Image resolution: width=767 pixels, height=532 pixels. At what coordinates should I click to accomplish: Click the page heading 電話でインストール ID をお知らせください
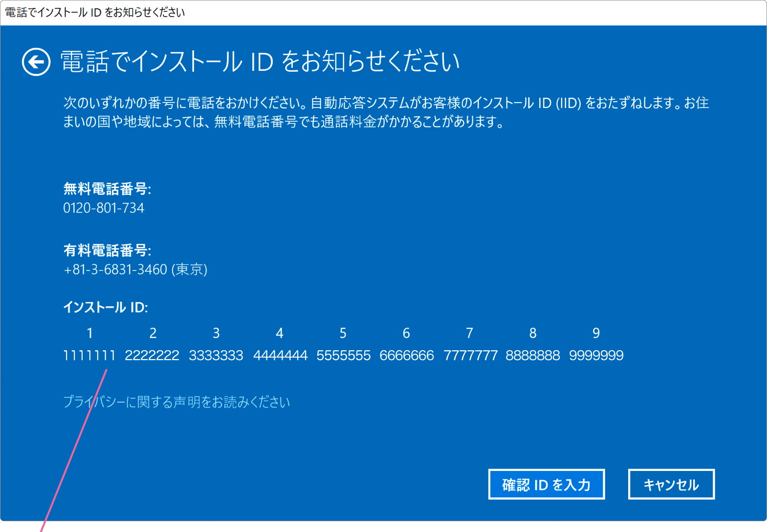click(x=260, y=62)
